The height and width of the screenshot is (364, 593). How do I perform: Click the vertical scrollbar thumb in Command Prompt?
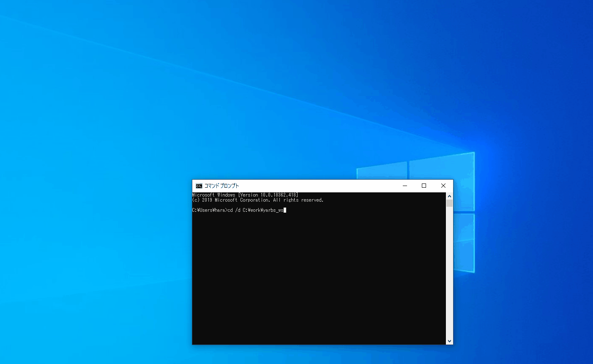(x=449, y=203)
